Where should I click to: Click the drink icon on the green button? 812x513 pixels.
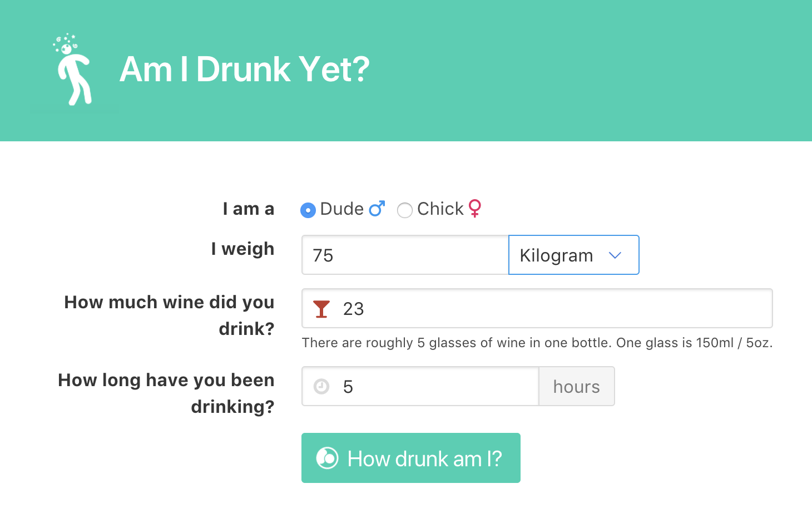(327, 458)
